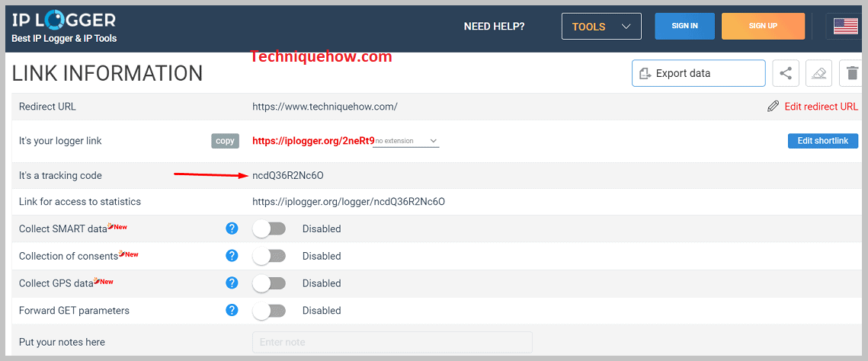Enable the Collect SMART data toggle
868x361 pixels.
coord(269,228)
